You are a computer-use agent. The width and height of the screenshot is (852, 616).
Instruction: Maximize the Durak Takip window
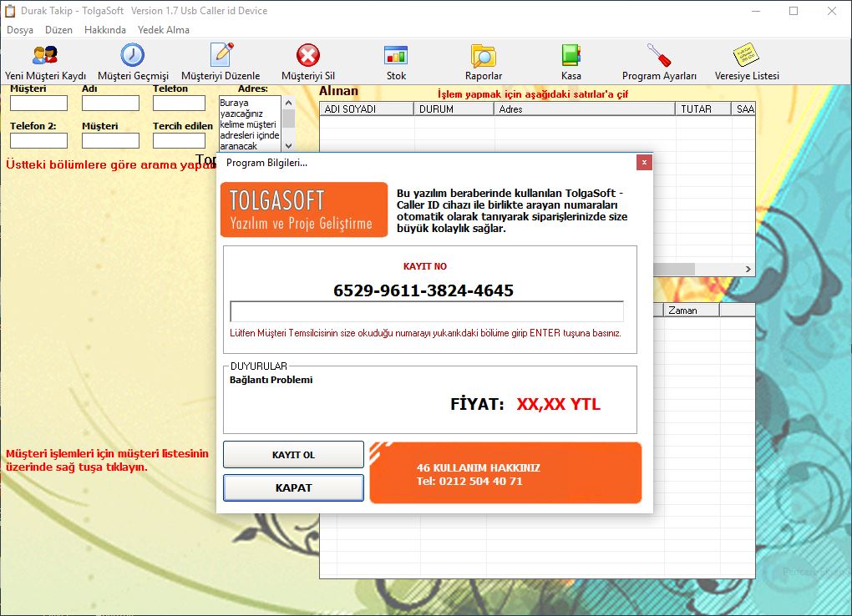click(x=794, y=11)
